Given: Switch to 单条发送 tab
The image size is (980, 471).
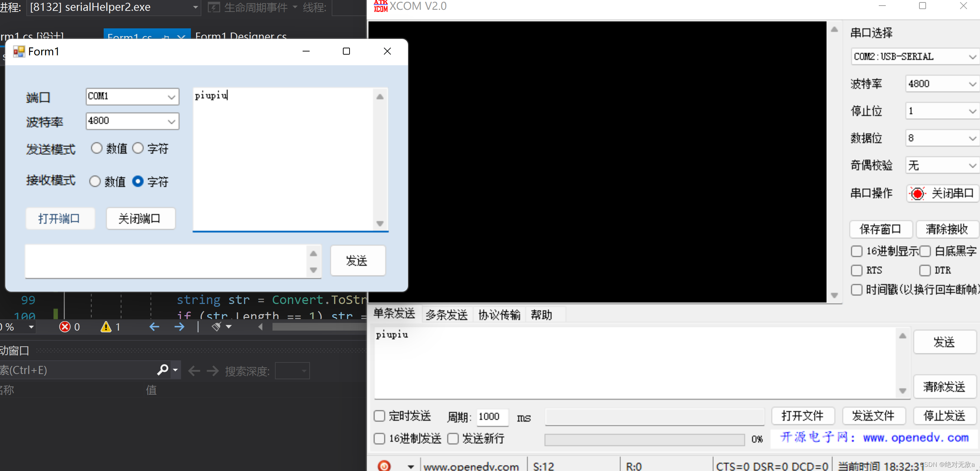Looking at the screenshot, I should [x=394, y=314].
